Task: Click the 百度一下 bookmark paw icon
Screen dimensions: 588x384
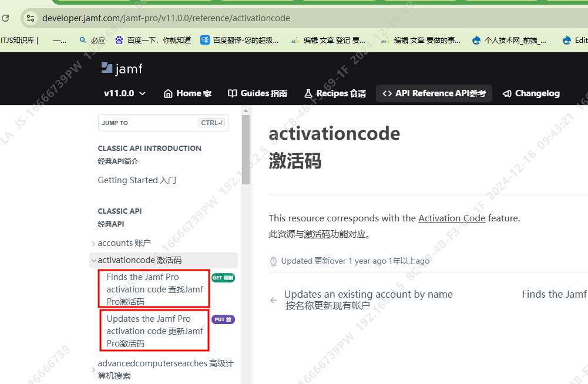Action: (119, 40)
